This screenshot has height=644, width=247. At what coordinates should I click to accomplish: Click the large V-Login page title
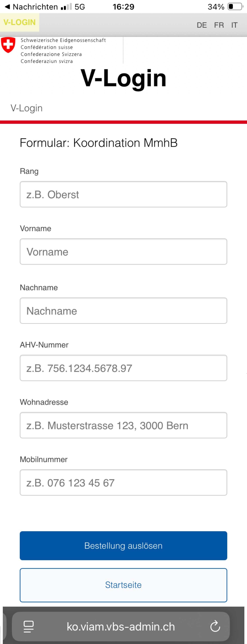pos(123,78)
